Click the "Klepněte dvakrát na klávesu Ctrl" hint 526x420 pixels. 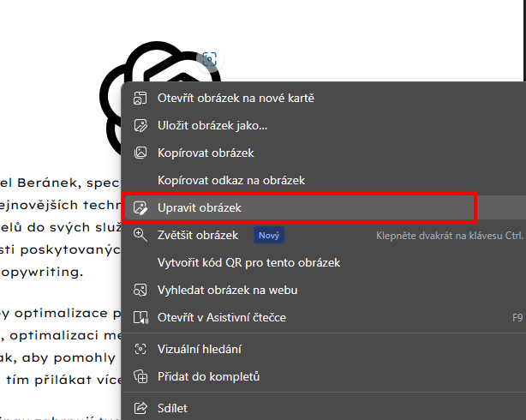450,235
